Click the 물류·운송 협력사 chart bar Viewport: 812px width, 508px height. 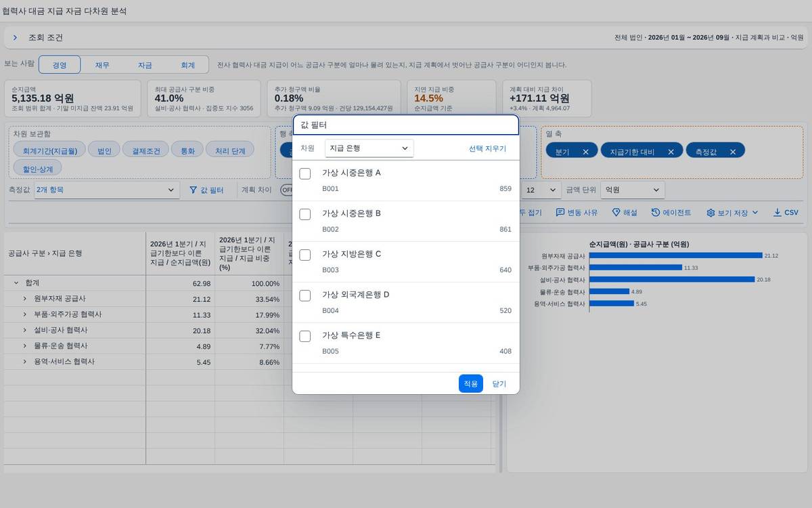pyautogui.click(x=609, y=291)
